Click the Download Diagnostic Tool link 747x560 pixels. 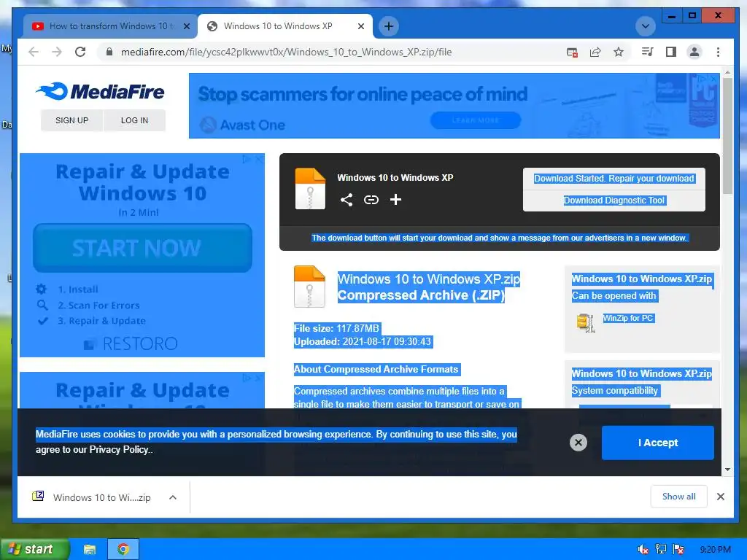(614, 201)
